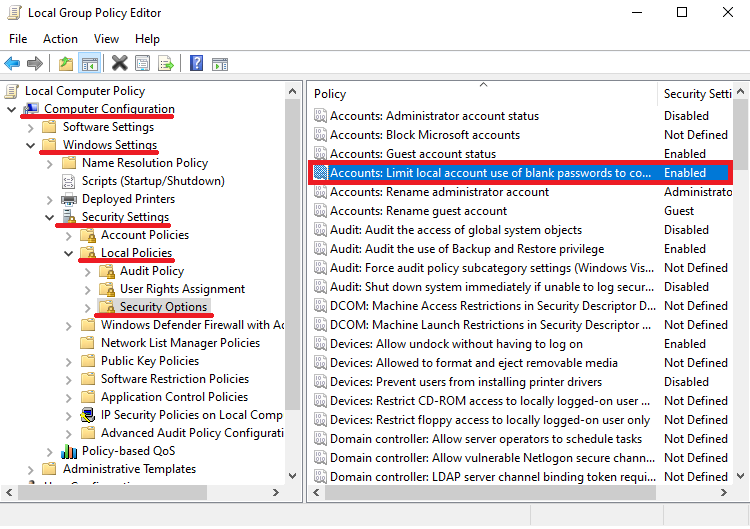Select Application Control Policies tree item
Screen dimensions: 750x529
click(x=174, y=397)
